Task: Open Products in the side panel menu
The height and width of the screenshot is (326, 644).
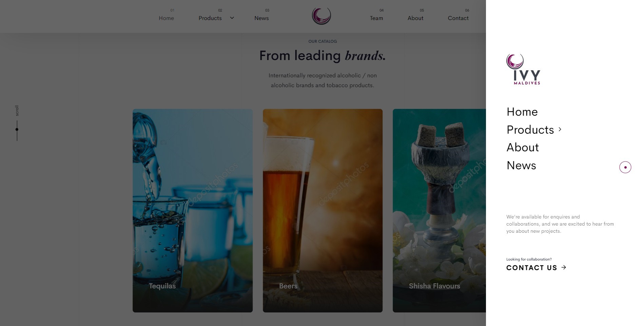Action: click(x=530, y=130)
